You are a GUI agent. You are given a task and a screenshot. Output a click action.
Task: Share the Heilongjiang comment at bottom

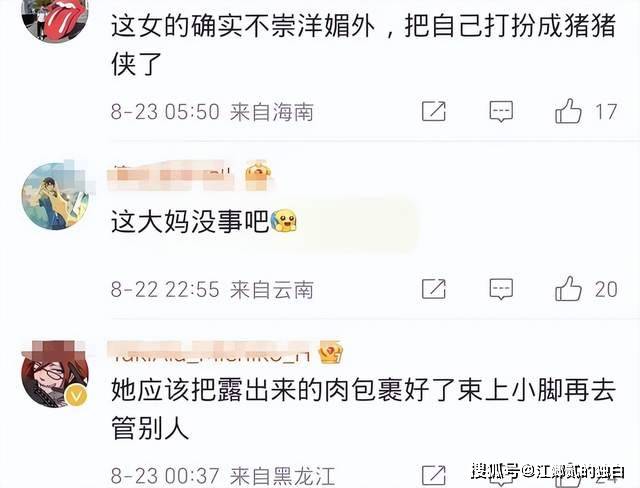pos(433,475)
